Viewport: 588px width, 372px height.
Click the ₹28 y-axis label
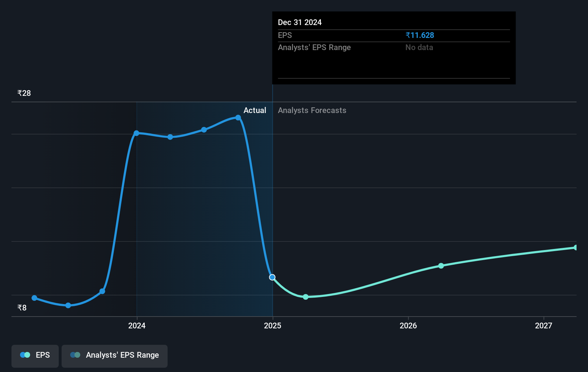pos(24,93)
